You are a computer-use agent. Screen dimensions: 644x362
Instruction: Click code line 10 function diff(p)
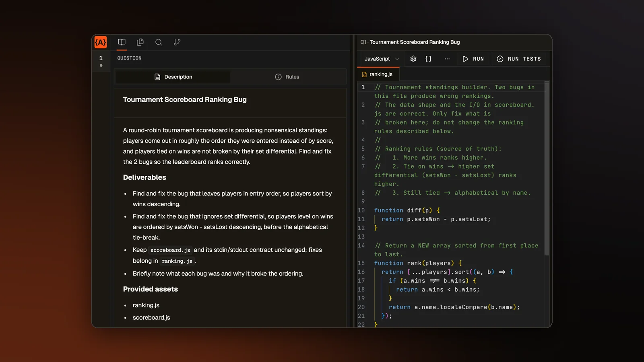point(407,210)
